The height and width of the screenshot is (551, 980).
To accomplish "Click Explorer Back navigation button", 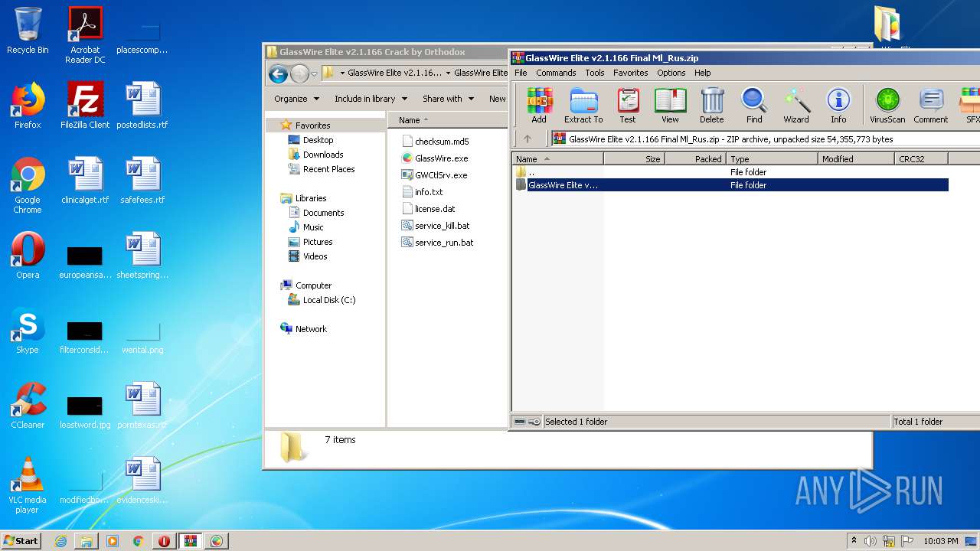I will [278, 73].
